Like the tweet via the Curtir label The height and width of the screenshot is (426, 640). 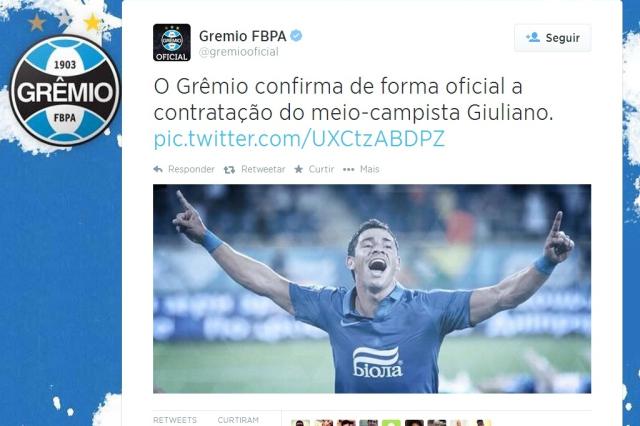321,169
